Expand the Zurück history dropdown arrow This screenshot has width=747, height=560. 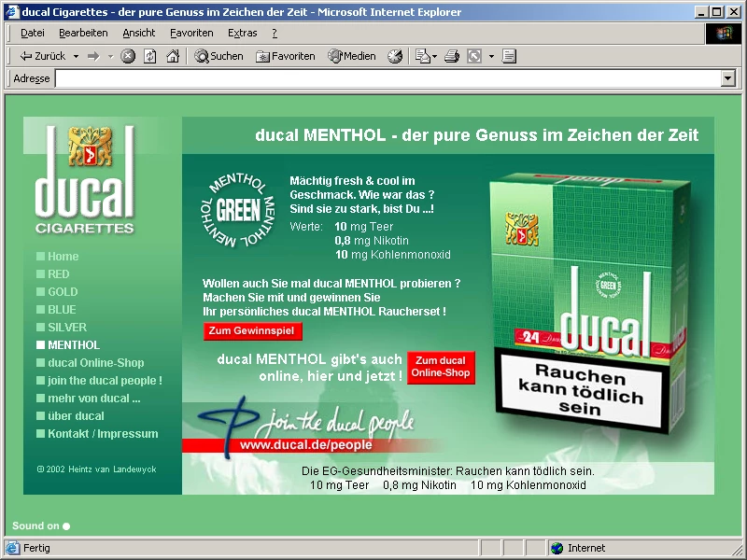[x=74, y=56]
